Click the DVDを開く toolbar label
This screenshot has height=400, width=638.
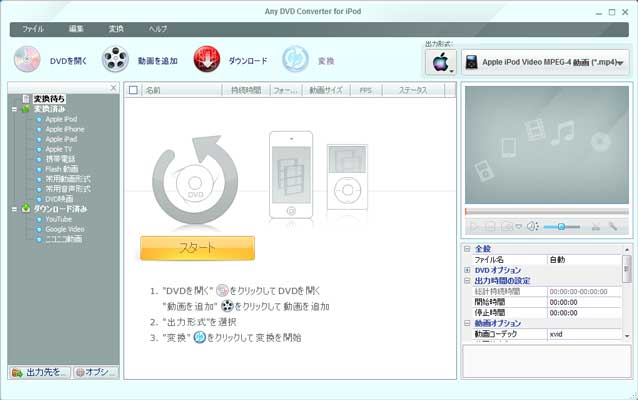point(68,61)
